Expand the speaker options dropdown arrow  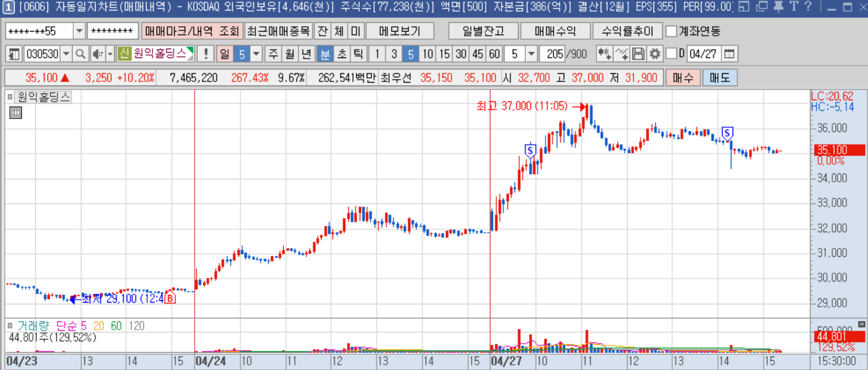[110, 54]
